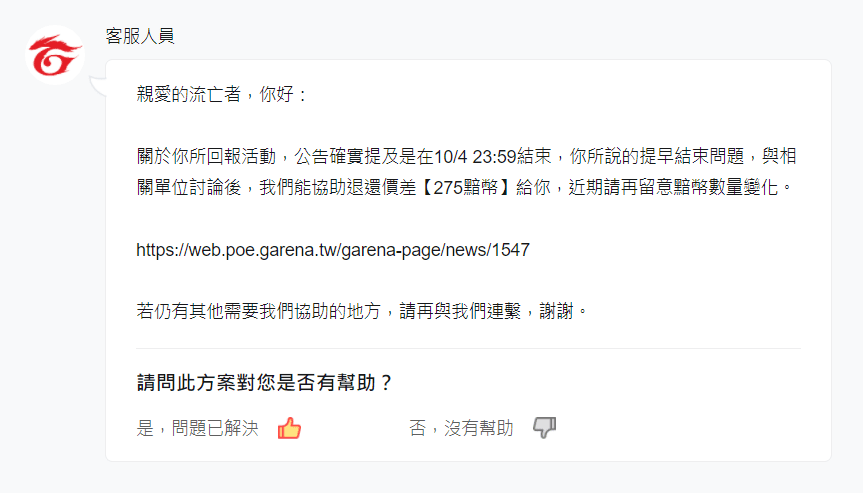Click the phrase 關於你所回報活動

pyautogui.click(x=206, y=157)
